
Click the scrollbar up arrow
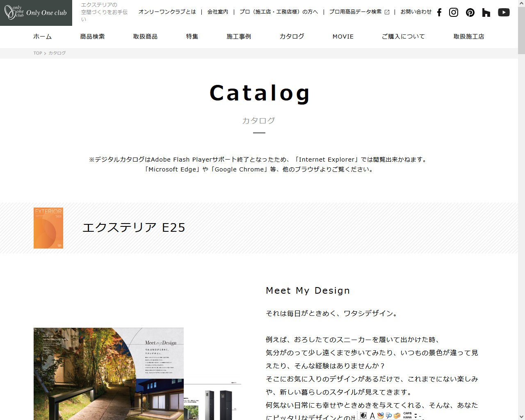(x=521, y=3)
